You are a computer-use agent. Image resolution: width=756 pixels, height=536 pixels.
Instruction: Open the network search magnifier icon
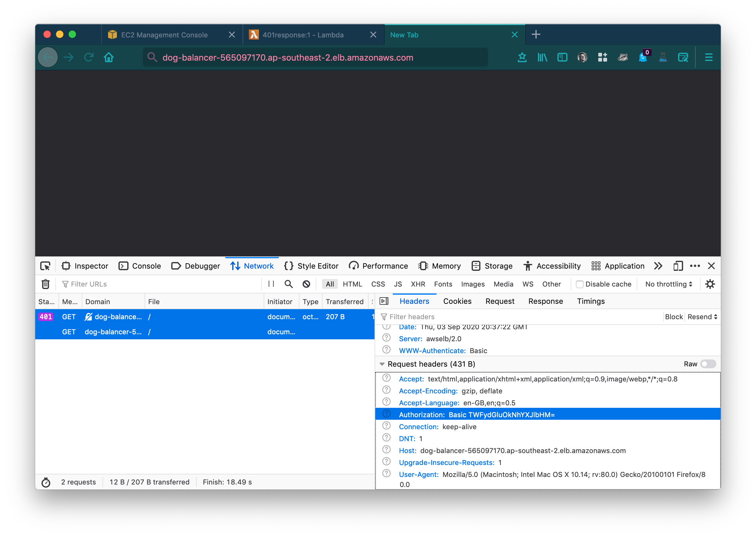coord(288,284)
